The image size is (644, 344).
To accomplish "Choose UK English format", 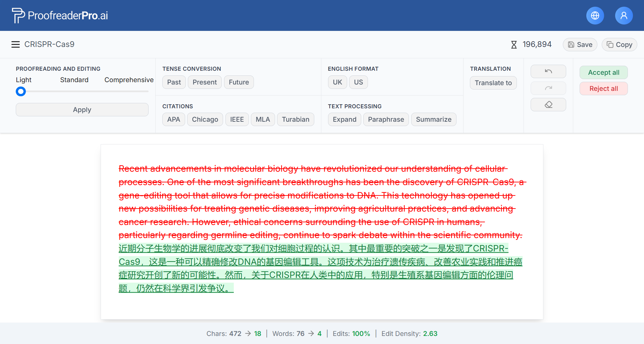I will (337, 82).
